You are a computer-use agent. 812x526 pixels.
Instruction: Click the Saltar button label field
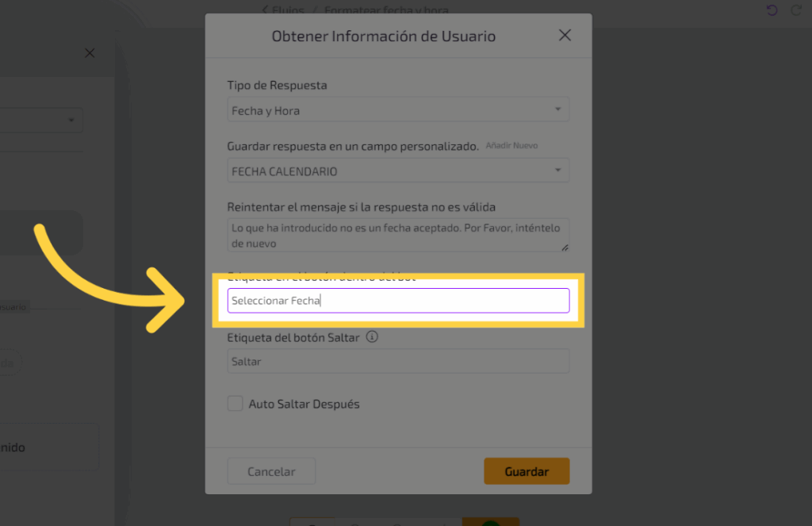point(398,361)
